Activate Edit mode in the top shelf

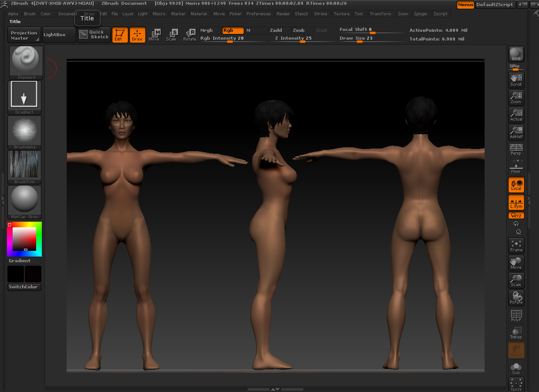click(120, 35)
